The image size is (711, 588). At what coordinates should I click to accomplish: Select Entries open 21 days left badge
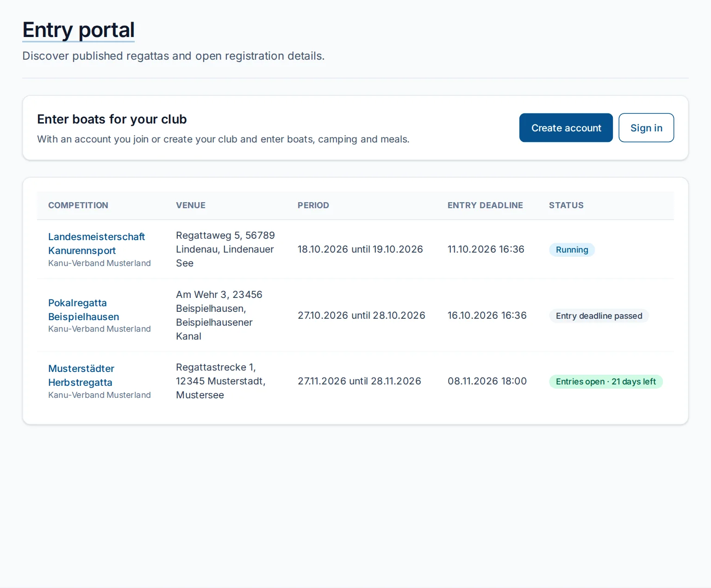[x=606, y=382]
